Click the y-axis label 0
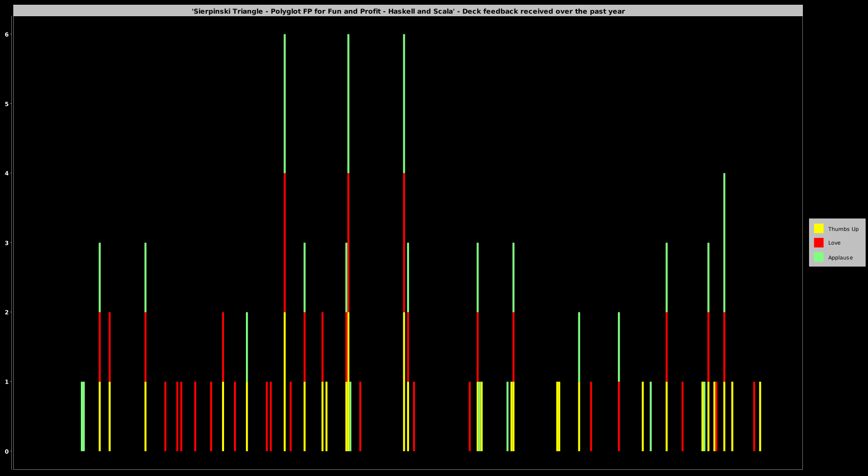The image size is (868, 476). coord(7,451)
